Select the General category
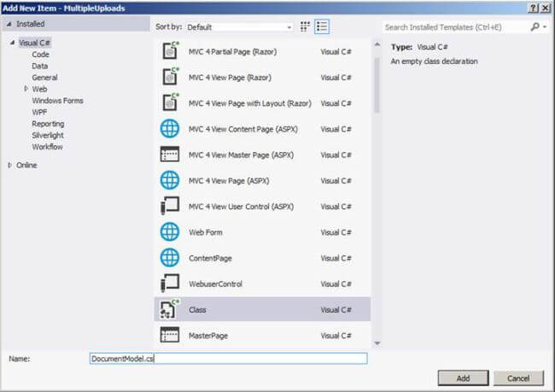This screenshot has height=392, width=555. (44, 77)
